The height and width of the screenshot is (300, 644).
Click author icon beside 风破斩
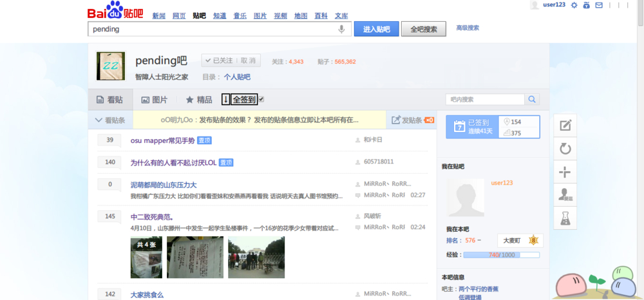[357, 216]
